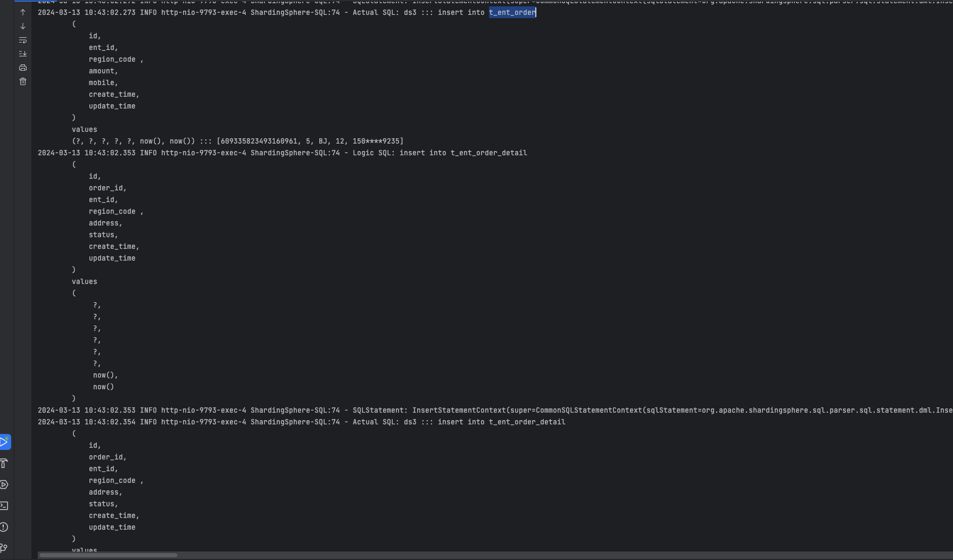Print the console output
Image resolution: width=953 pixels, height=560 pixels.
pyautogui.click(x=23, y=68)
